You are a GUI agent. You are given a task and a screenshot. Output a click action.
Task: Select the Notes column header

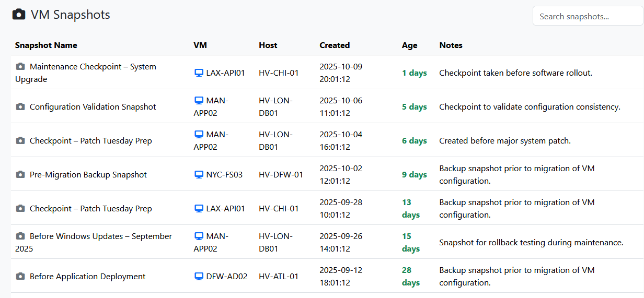451,45
